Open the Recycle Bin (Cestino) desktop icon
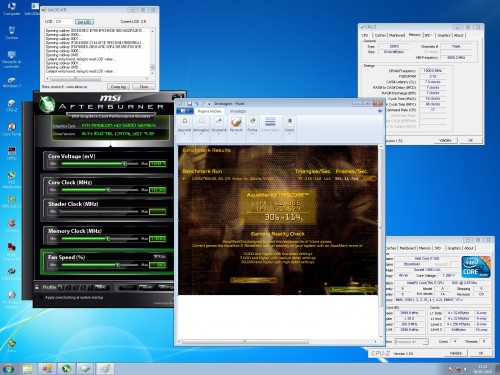 pos(11,32)
